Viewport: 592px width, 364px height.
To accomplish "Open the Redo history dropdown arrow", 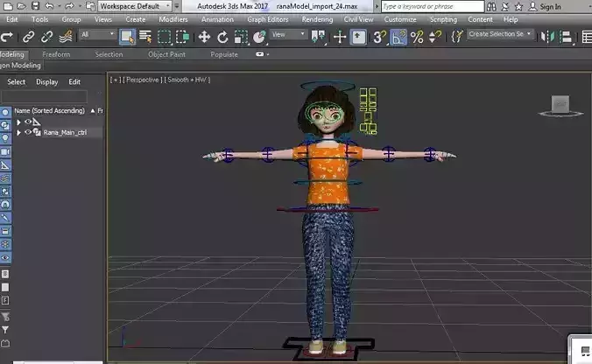I will point(80,6).
